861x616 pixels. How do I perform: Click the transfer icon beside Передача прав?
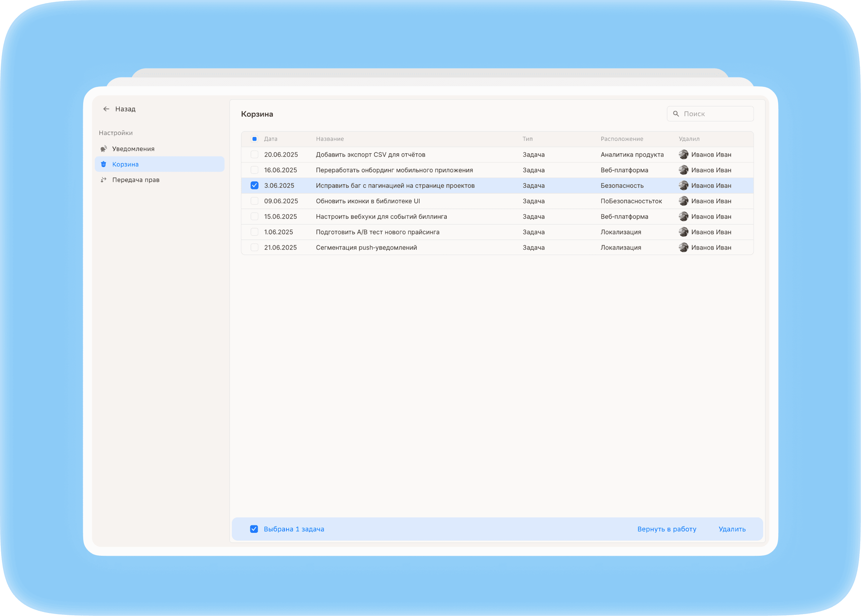pos(103,180)
